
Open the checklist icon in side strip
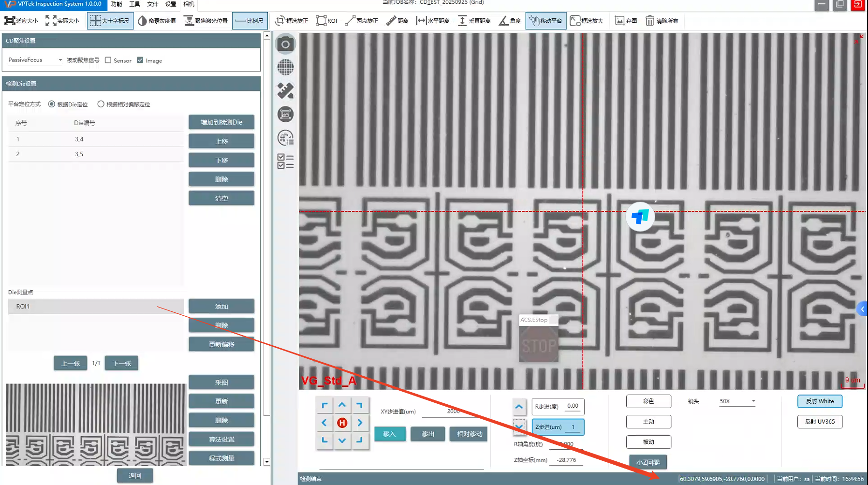click(x=285, y=162)
